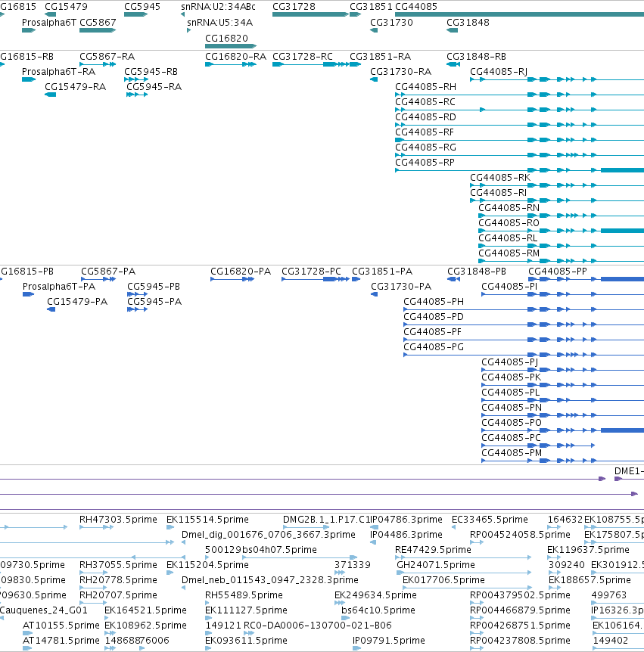Open transcript "CG44085-RP"
Image resolution: width=644 pixels, height=652 pixels.
[425, 163]
